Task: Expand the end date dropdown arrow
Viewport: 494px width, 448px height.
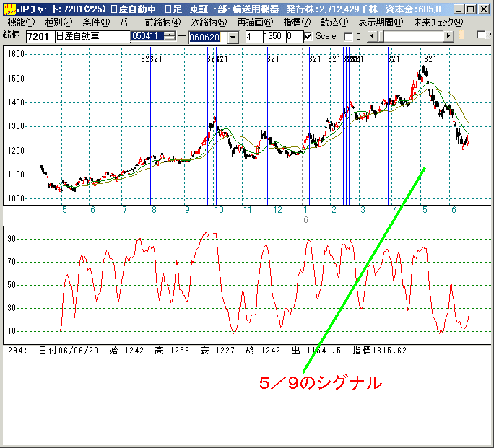Action: pyautogui.click(x=233, y=38)
